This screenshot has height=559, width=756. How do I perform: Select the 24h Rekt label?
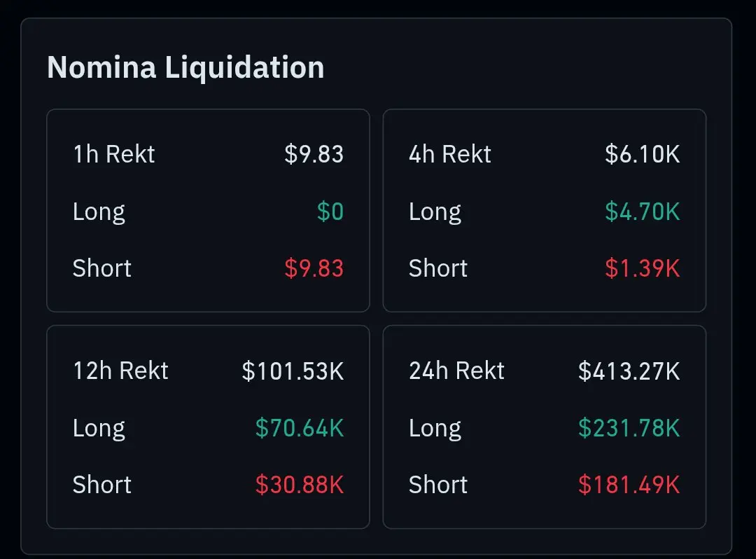point(456,371)
